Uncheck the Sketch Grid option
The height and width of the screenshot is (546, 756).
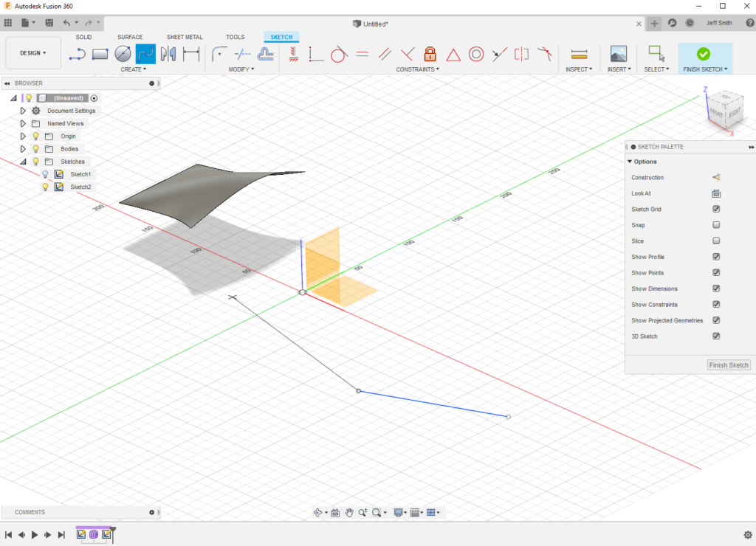716,210
